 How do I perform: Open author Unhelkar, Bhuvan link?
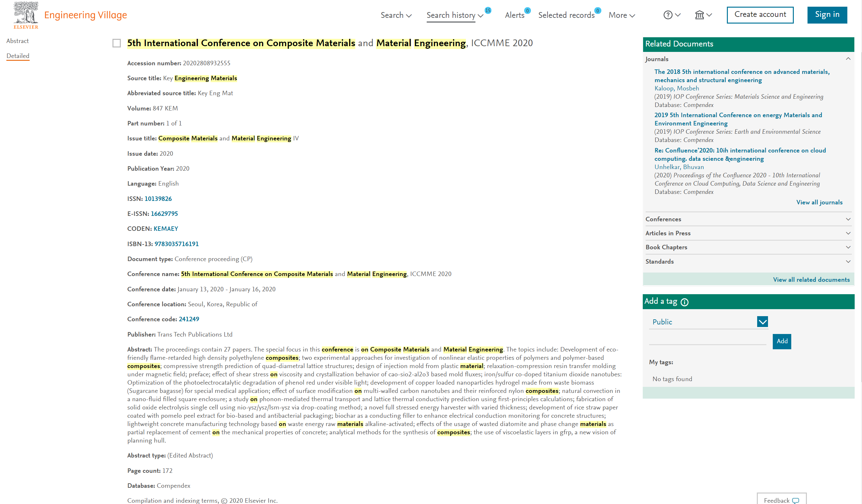point(679,167)
